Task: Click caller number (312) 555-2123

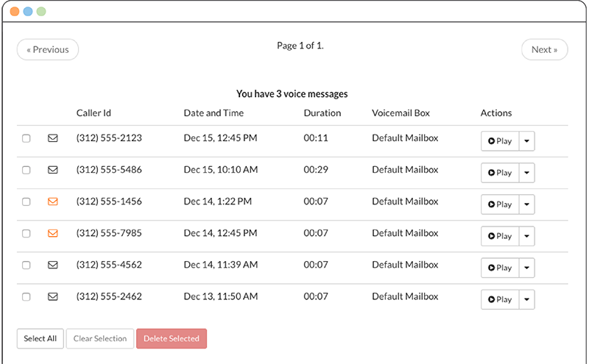Action: [109, 138]
